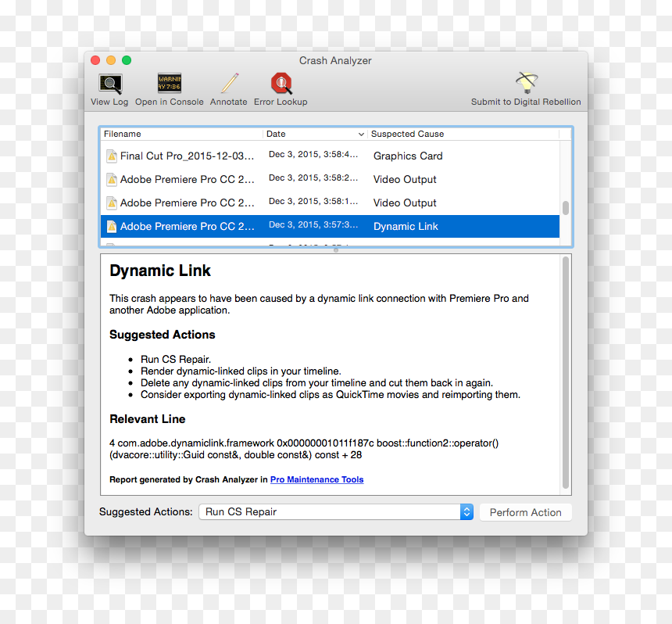Select the highlighted Dynamic Link cause cell

(406, 227)
